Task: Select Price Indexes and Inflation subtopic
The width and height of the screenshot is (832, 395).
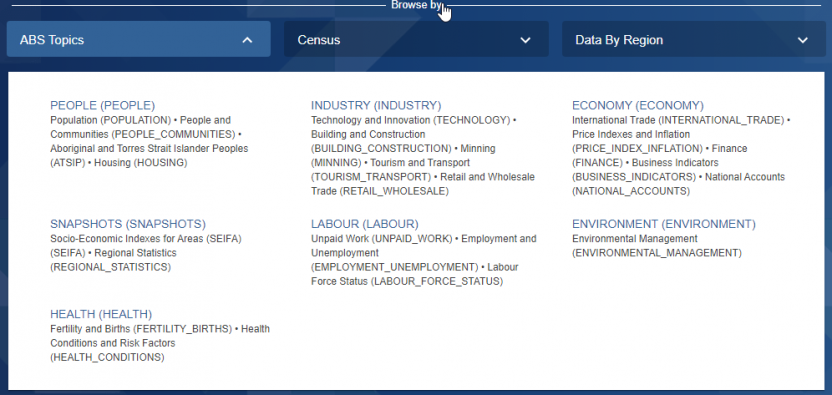Action: point(637,141)
